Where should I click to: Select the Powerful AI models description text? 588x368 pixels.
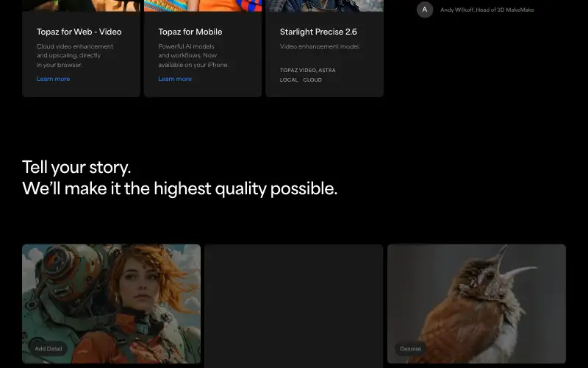pyautogui.click(x=193, y=56)
